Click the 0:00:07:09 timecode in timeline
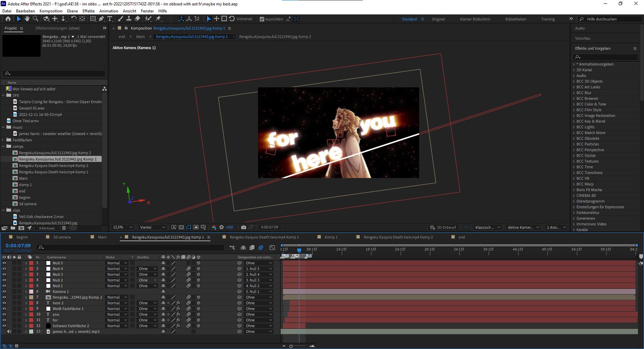This screenshot has height=349, width=644. [18, 246]
